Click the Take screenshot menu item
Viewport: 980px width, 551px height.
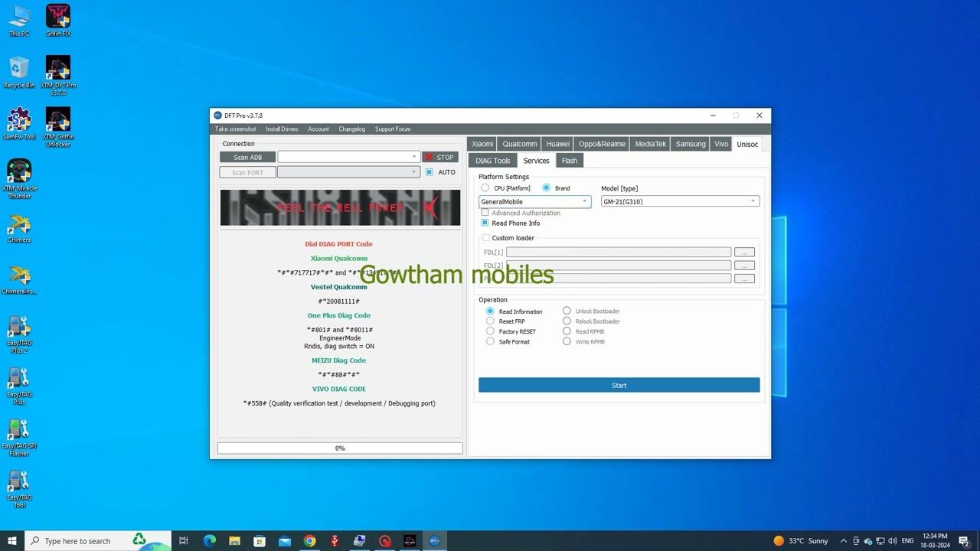pyautogui.click(x=235, y=129)
